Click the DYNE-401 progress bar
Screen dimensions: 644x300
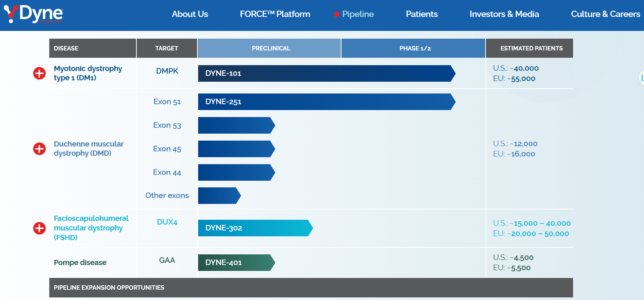coord(237,262)
